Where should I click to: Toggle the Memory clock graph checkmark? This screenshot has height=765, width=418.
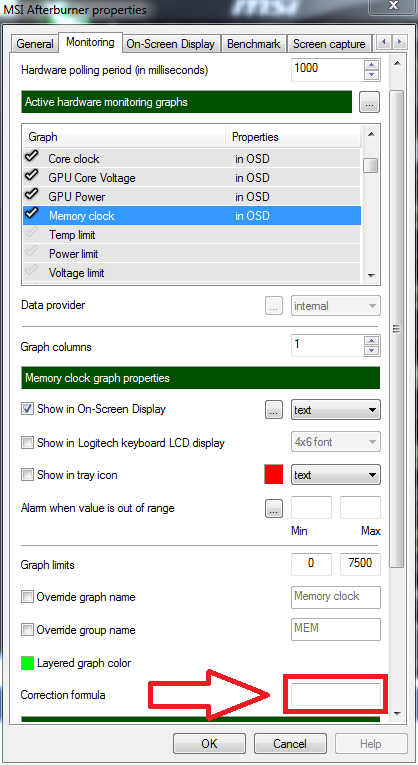pos(32,214)
